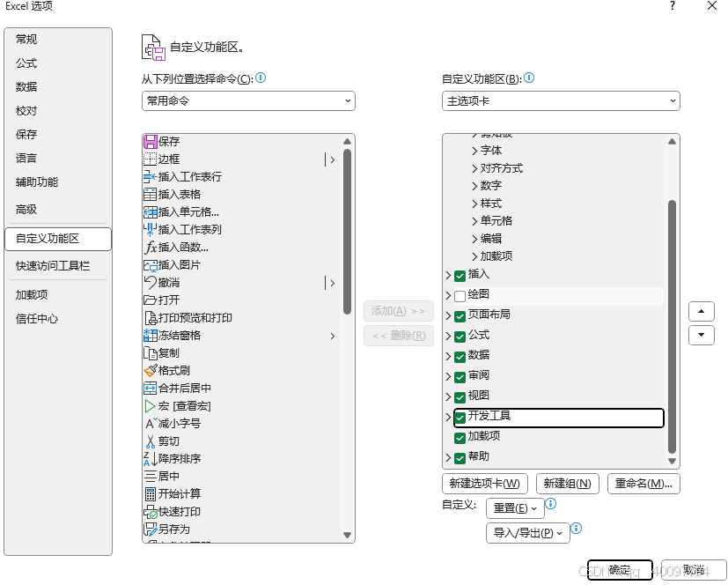Image resolution: width=728 pixels, height=585 pixels.
Task: Click the 取消 button
Action: point(694,570)
